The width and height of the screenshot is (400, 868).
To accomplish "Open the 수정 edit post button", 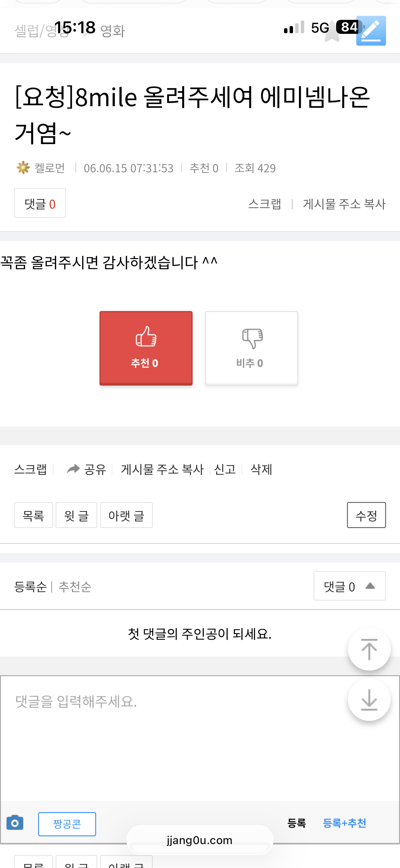I will point(366,515).
